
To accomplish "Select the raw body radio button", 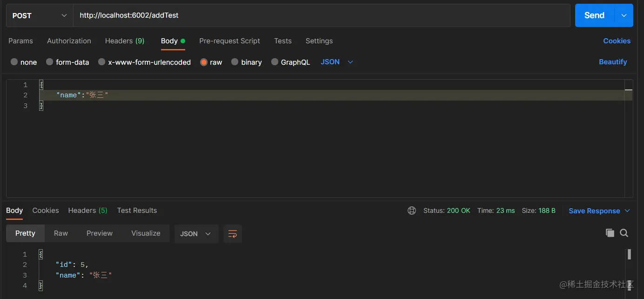I will 203,62.
